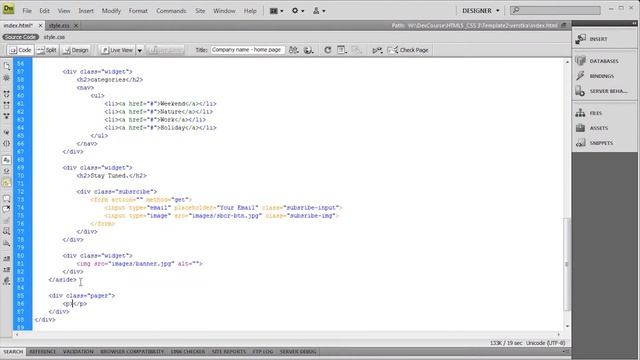Open the Modify menu

pos(111,11)
